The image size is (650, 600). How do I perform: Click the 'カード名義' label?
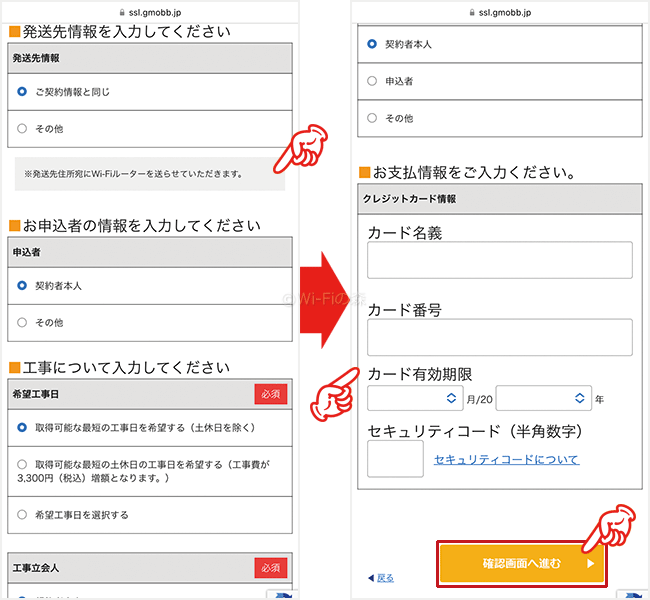405,233
